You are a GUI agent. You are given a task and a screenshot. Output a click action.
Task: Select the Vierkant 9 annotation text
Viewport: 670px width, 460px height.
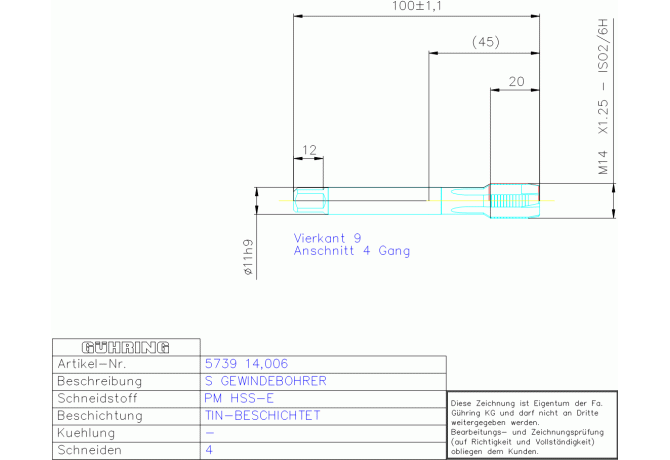(x=327, y=238)
